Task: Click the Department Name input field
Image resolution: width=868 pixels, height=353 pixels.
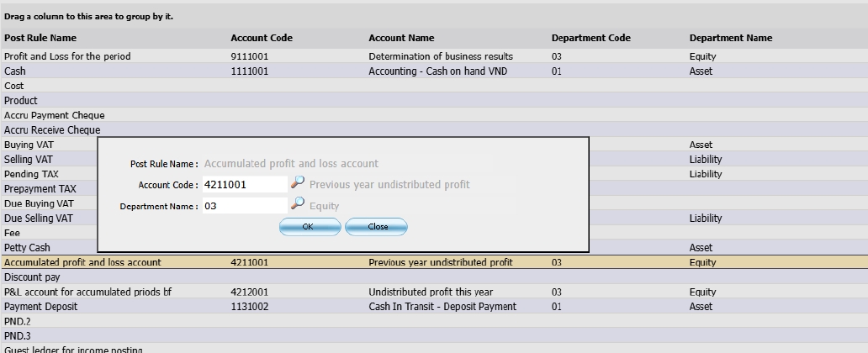Action: [245, 205]
